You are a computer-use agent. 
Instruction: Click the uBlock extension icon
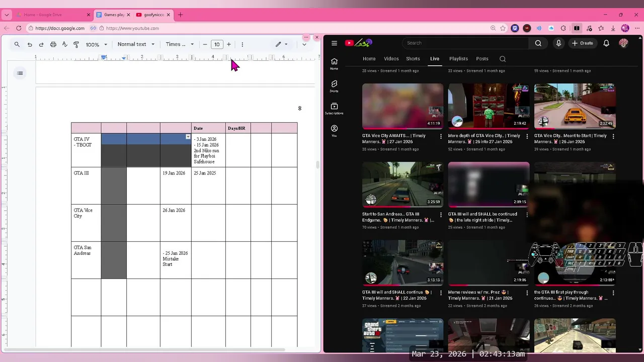[x=527, y=28]
